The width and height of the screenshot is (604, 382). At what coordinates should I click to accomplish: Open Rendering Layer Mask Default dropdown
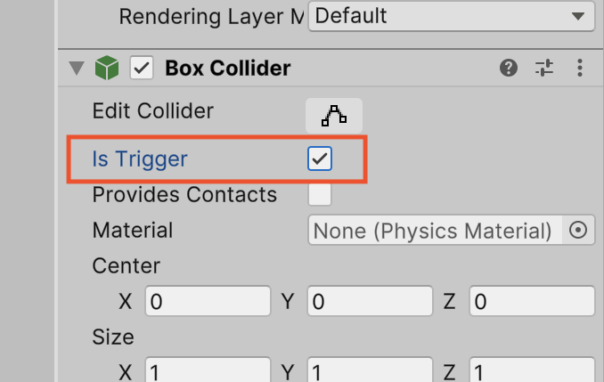point(451,16)
